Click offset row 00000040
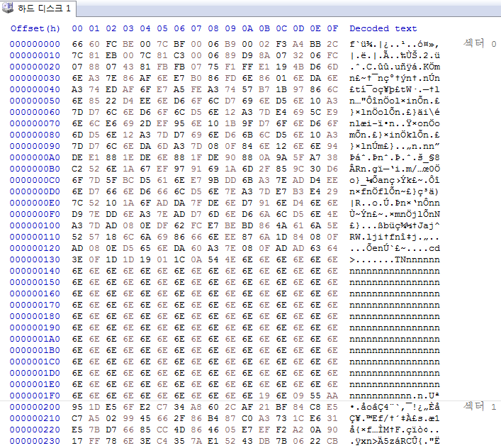 [35, 89]
